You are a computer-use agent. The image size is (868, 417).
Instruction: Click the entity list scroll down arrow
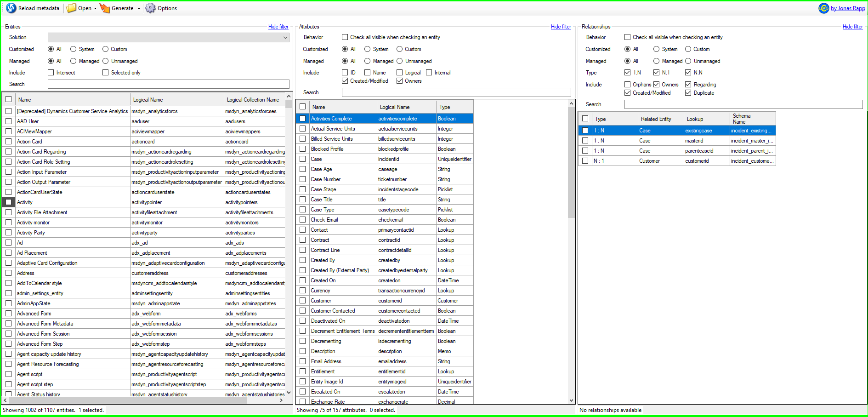coord(289,393)
